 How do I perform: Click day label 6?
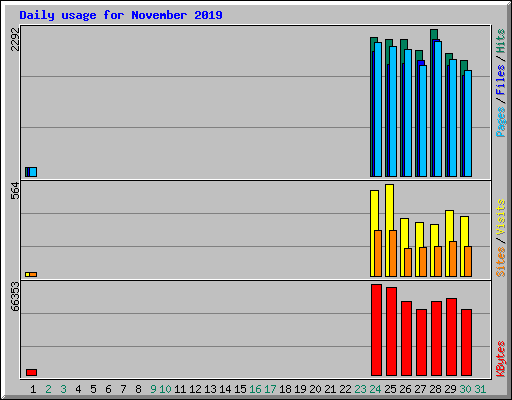coord(108,389)
